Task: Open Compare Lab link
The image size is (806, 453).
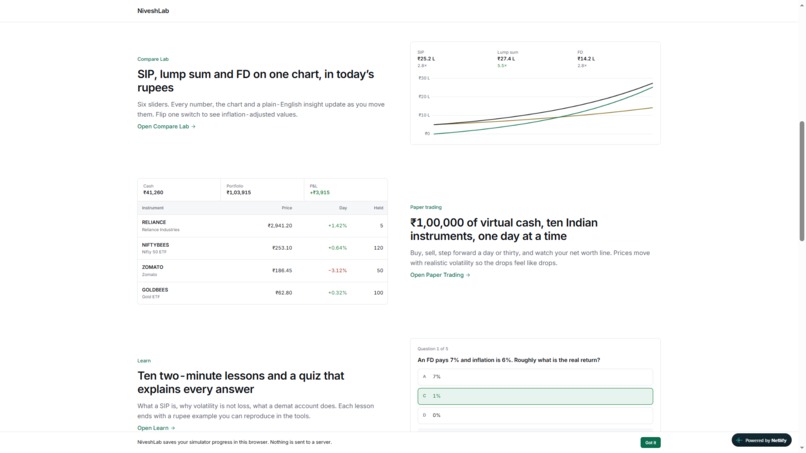Action: (166, 126)
